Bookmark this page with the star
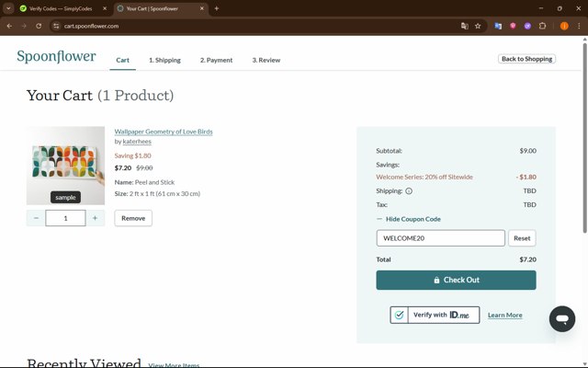 pyautogui.click(x=478, y=26)
